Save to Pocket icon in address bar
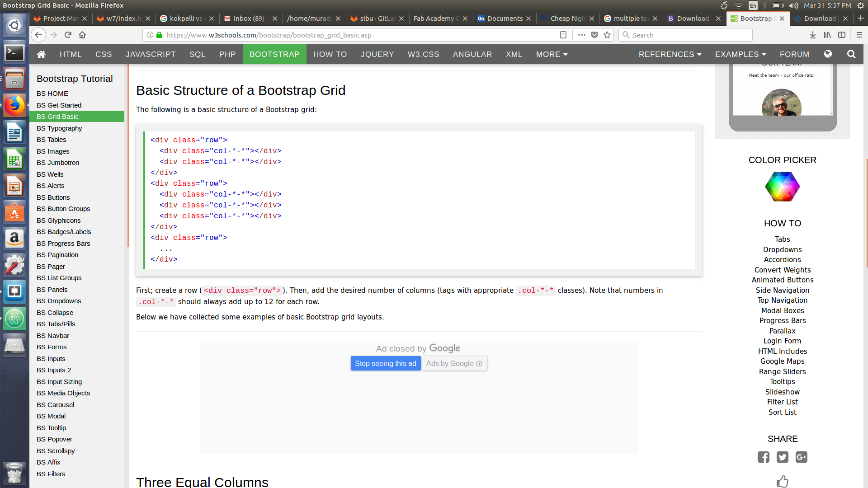Image resolution: width=868 pixels, height=488 pixels. 594,35
